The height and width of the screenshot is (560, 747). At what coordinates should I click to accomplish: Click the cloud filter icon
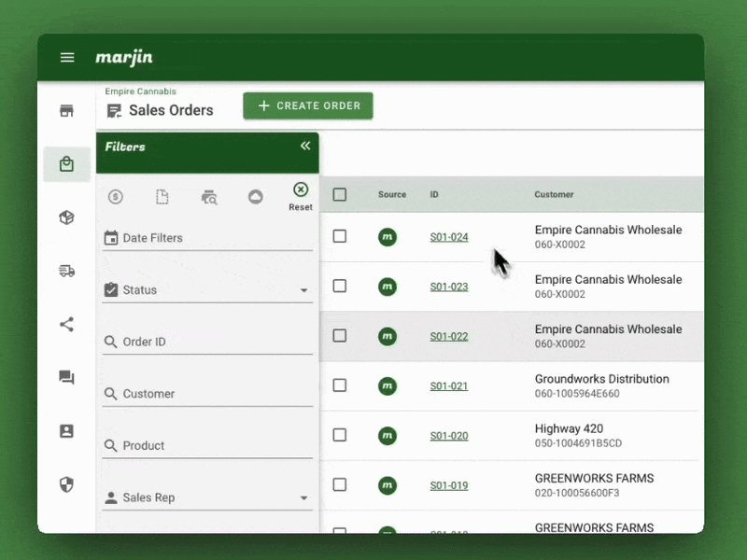click(x=256, y=197)
